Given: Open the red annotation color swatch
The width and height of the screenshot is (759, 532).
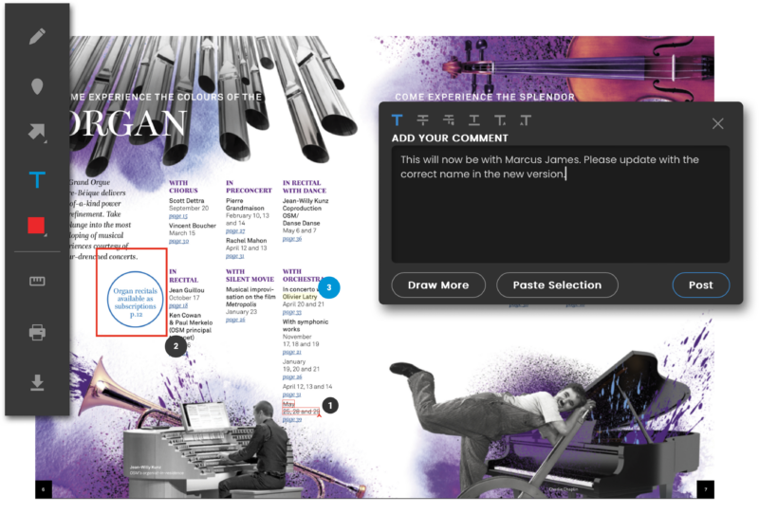Looking at the screenshot, I should click(36, 226).
